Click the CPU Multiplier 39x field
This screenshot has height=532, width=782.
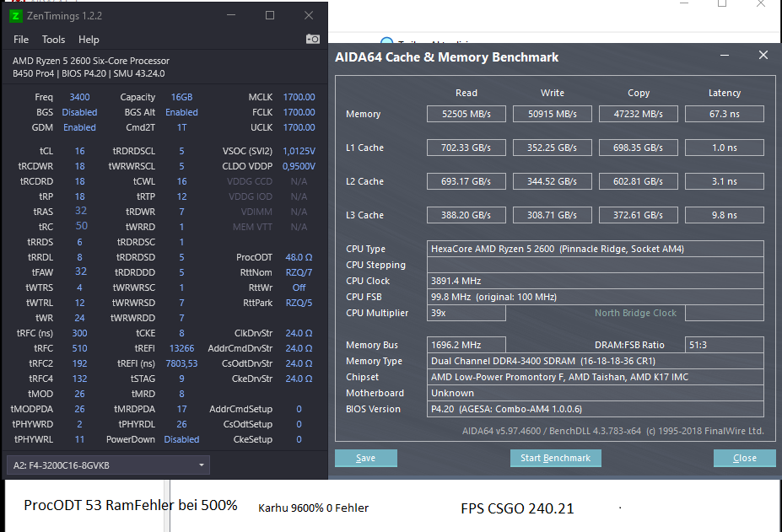coord(467,313)
